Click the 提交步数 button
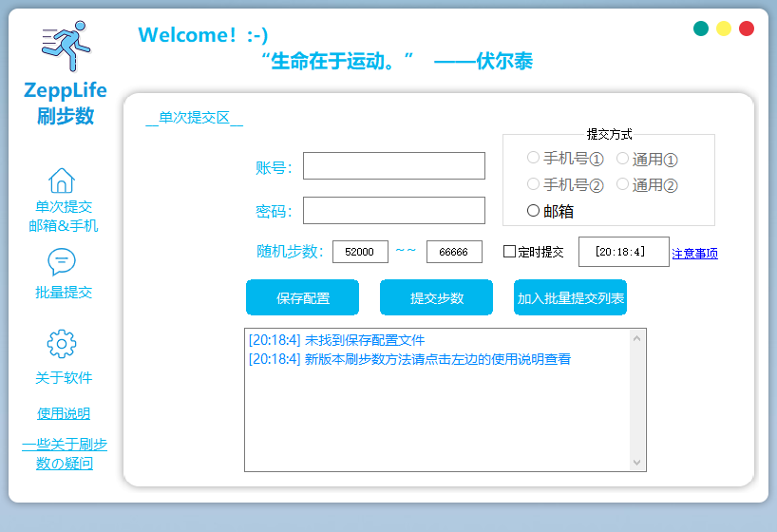777x532 pixels. 436,297
